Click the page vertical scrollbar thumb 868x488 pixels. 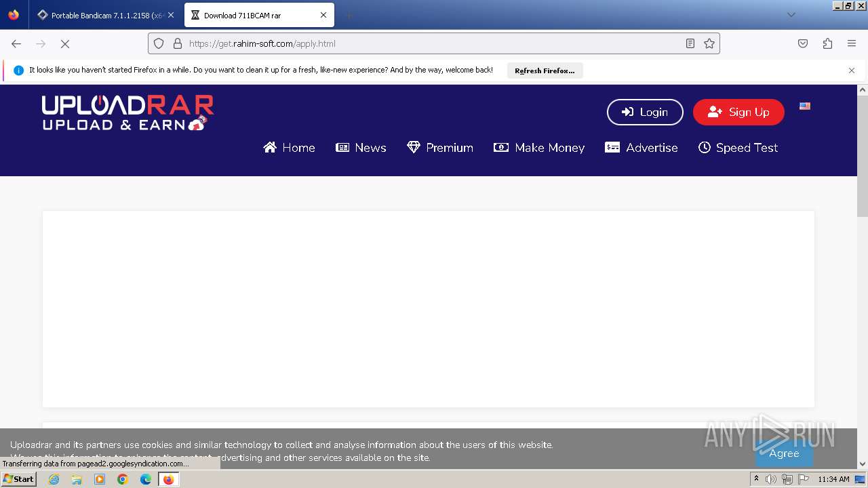coord(863,156)
